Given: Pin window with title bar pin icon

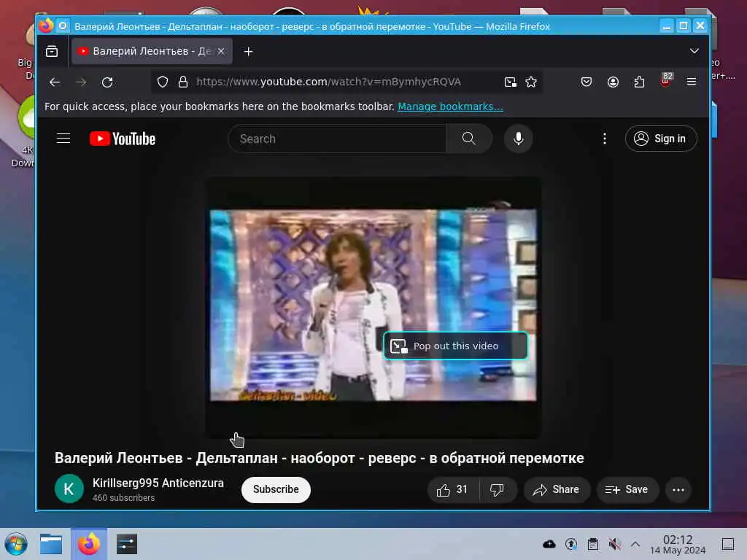Looking at the screenshot, I should pyautogui.click(x=63, y=26).
